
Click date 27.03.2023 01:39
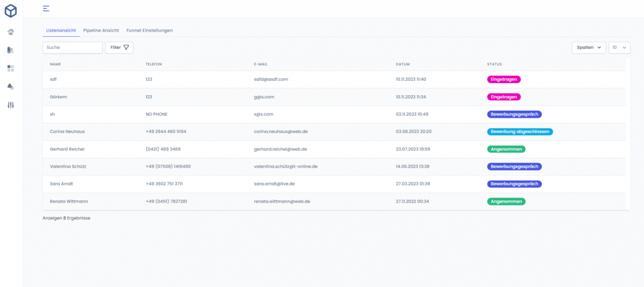[x=413, y=184]
